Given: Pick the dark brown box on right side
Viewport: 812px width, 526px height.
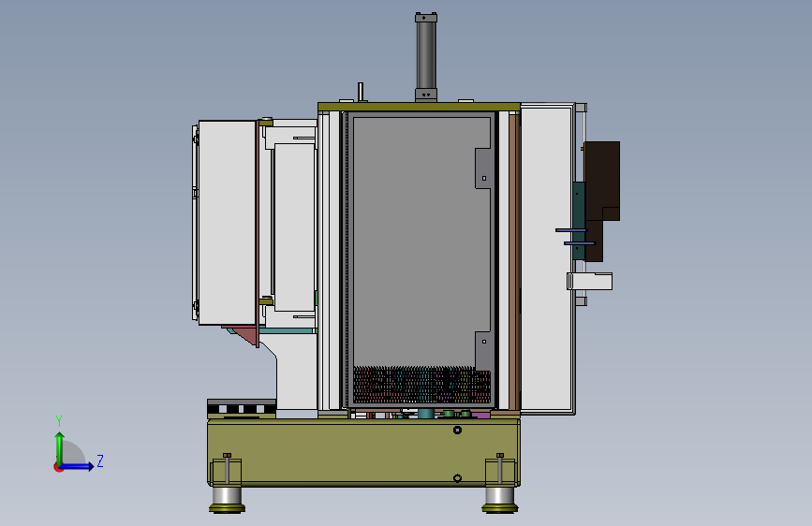Looking at the screenshot, I should 601,182.
